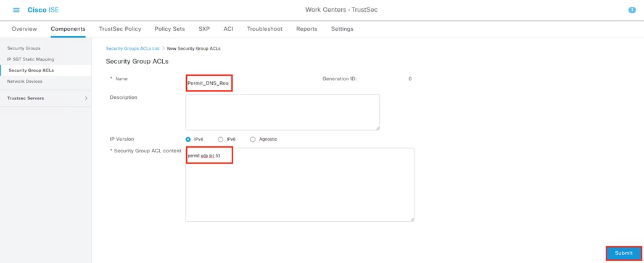Viewport: 644px width, 263px height.
Task: Click the IP Version label
Action: tap(122, 140)
